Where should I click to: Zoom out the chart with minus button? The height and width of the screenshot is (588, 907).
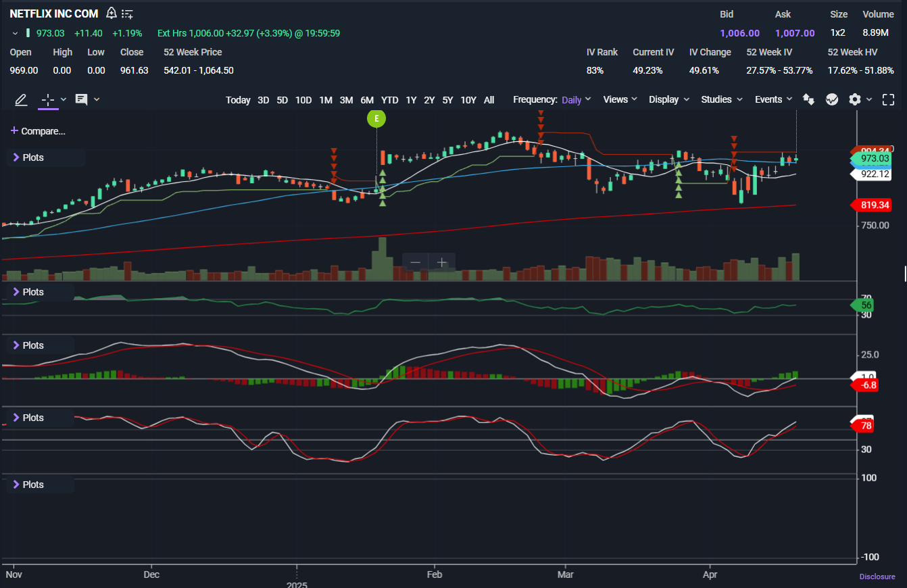(416, 262)
